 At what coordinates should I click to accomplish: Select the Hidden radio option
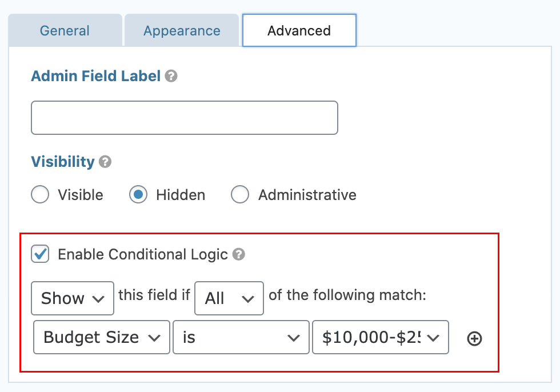point(138,195)
